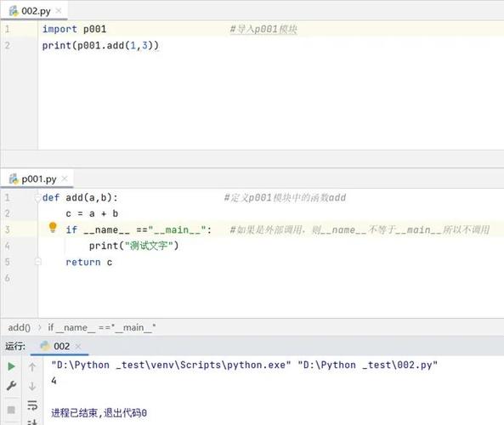Click the print("测试文字") line
504x425 pixels.
pos(133,246)
